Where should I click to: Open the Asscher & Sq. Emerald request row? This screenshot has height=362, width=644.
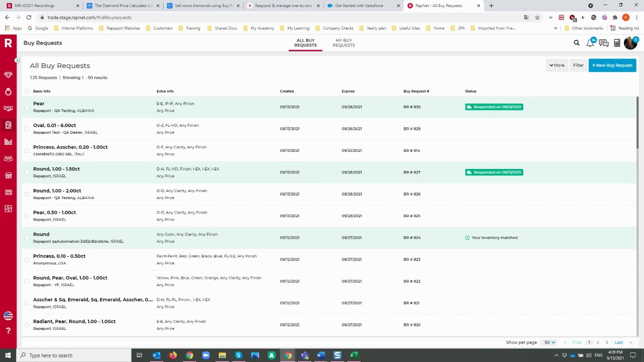pyautogui.click(x=330, y=303)
